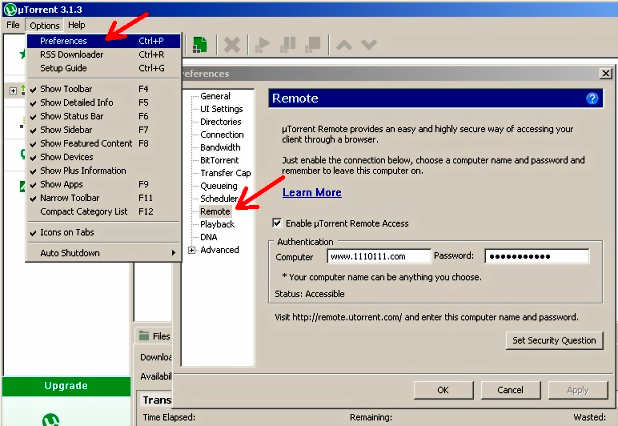
Task: Expand the Advanced tree node
Action: click(x=191, y=250)
